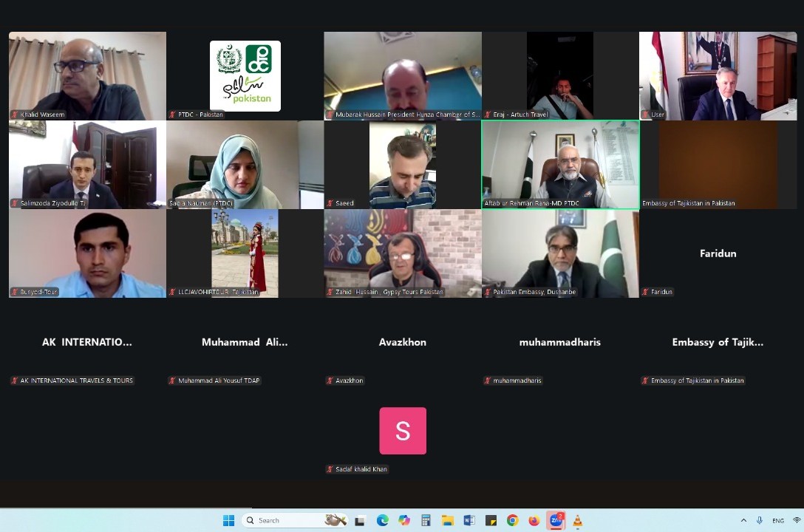Switch to Microsoft Word in taskbar
This screenshot has height=532, width=804.
469,520
